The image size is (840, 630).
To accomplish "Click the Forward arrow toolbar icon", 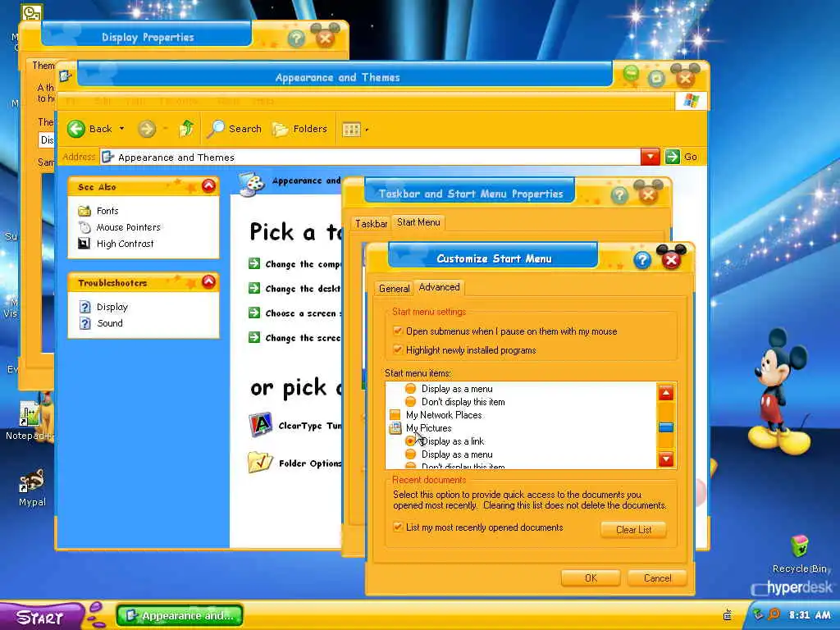I will 146,129.
